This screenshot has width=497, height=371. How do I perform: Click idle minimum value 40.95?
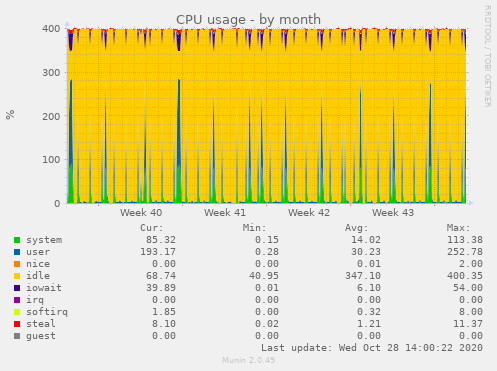264,276
